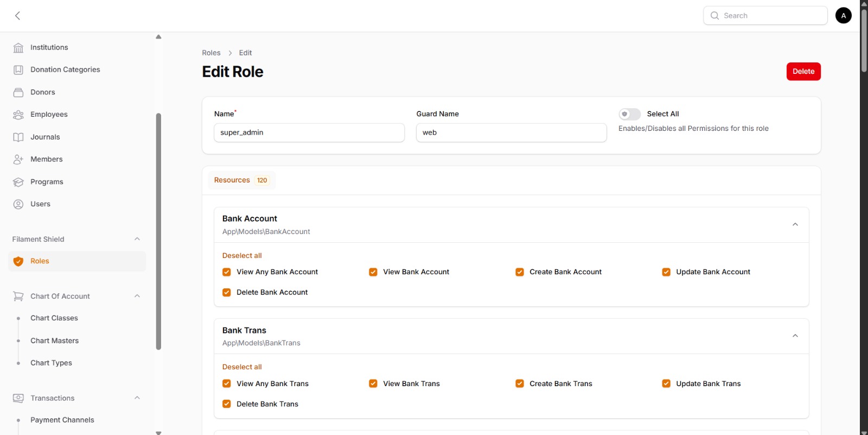Delete this role
This screenshot has height=435, width=868.
[803, 72]
